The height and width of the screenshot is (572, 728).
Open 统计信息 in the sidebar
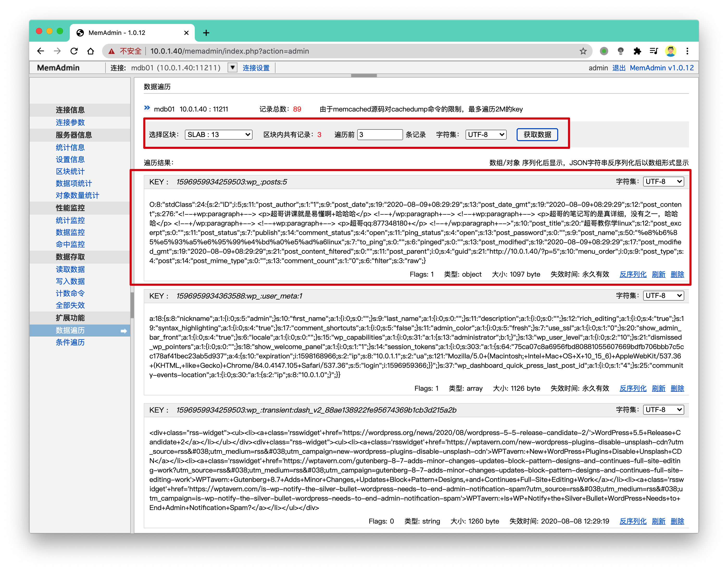point(70,147)
